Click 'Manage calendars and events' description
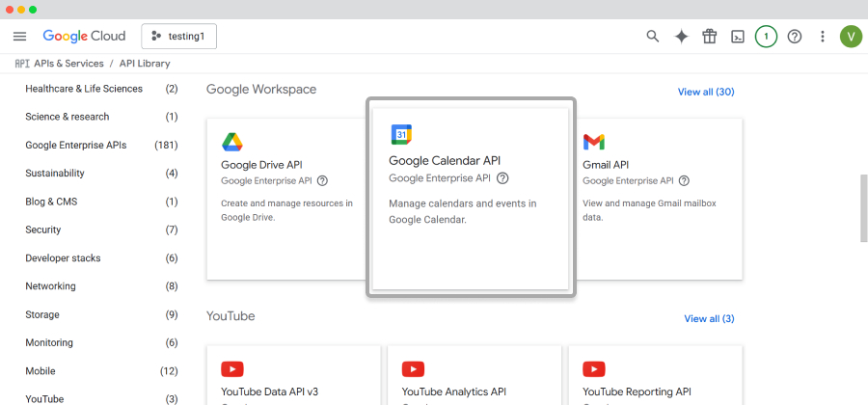This screenshot has height=405, width=868. point(463,211)
